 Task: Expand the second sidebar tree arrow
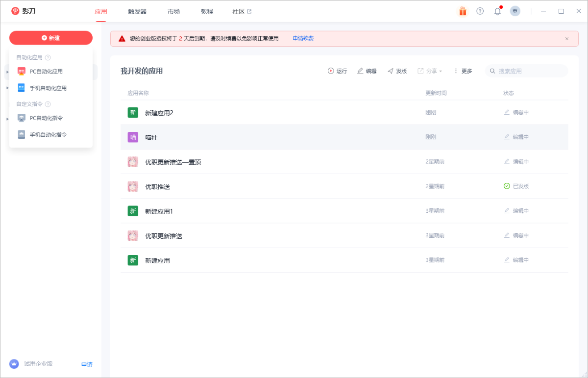click(x=7, y=88)
